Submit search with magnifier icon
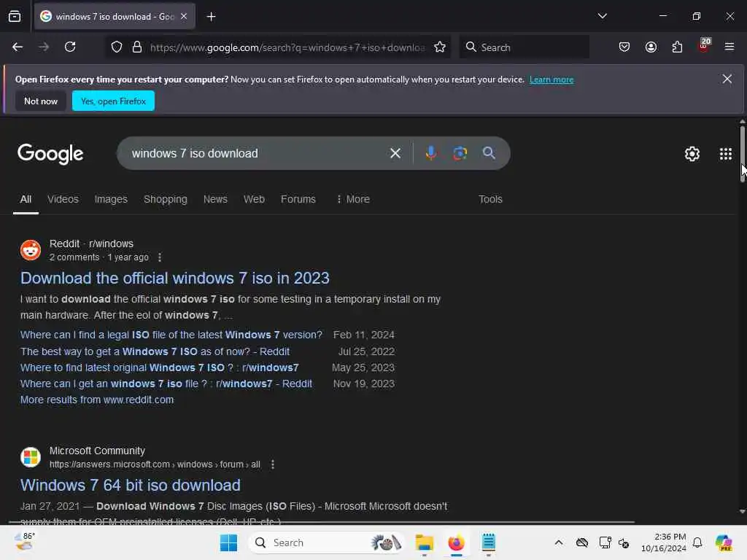Viewport: 747px width, 560px height. pos(489,153)
